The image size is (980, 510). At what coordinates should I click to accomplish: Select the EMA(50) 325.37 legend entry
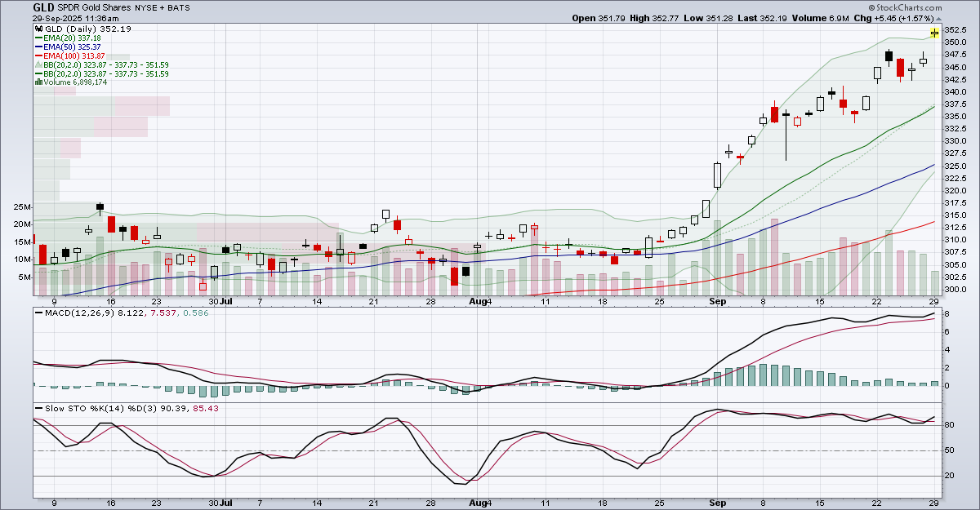[71, 47]
